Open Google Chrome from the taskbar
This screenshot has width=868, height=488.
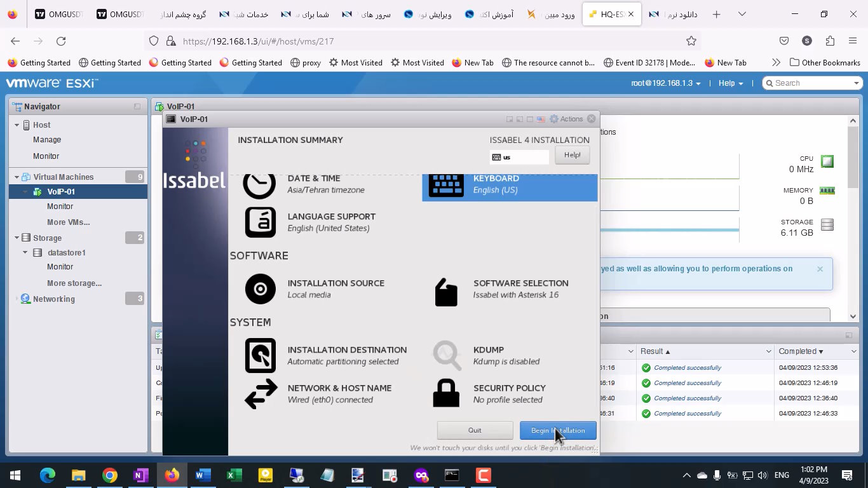pyautogui.click(x=110, y=475)
